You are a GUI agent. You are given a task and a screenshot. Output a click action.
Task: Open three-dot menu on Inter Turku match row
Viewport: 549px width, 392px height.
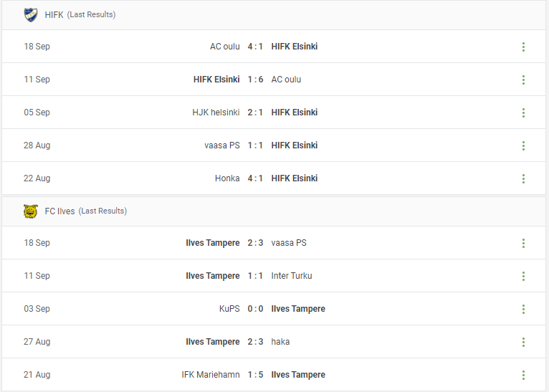click(x=523, y=276)
